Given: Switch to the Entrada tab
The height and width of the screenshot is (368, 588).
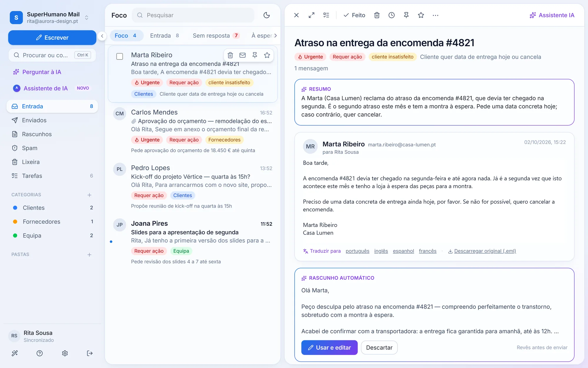Looking at the screenshot, I should click(165, 36).
